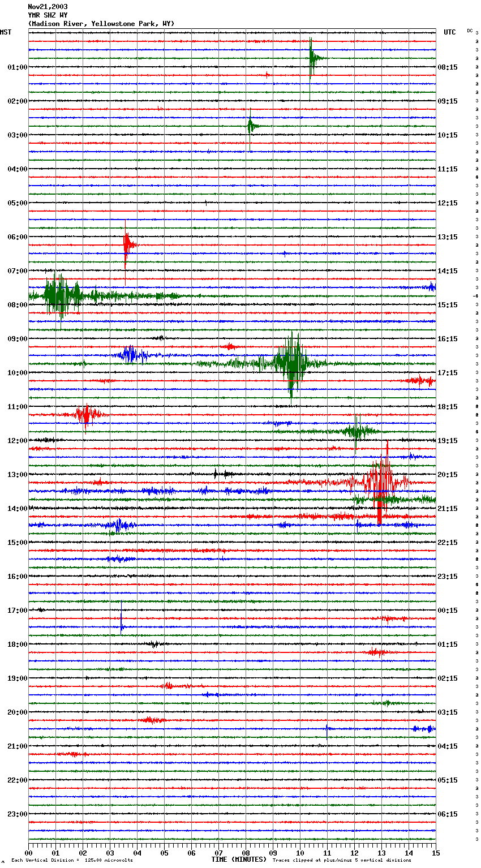Select the 18:00 MST row label
Screen dimensions: 481x868
[x=18, y=644]
